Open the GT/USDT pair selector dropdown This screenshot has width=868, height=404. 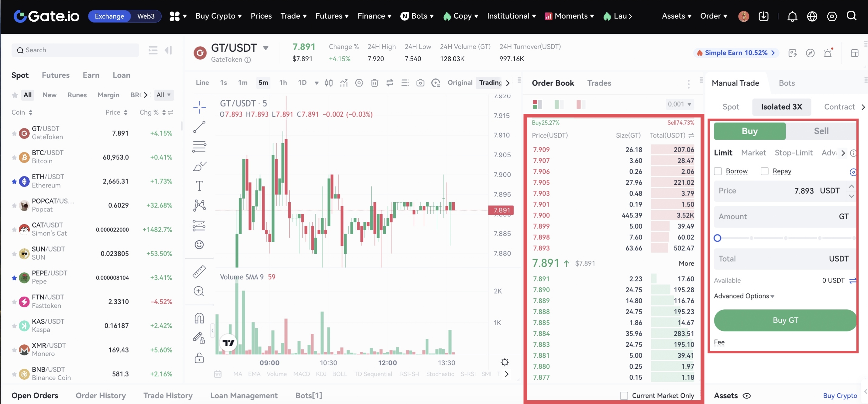click(266, 48)
